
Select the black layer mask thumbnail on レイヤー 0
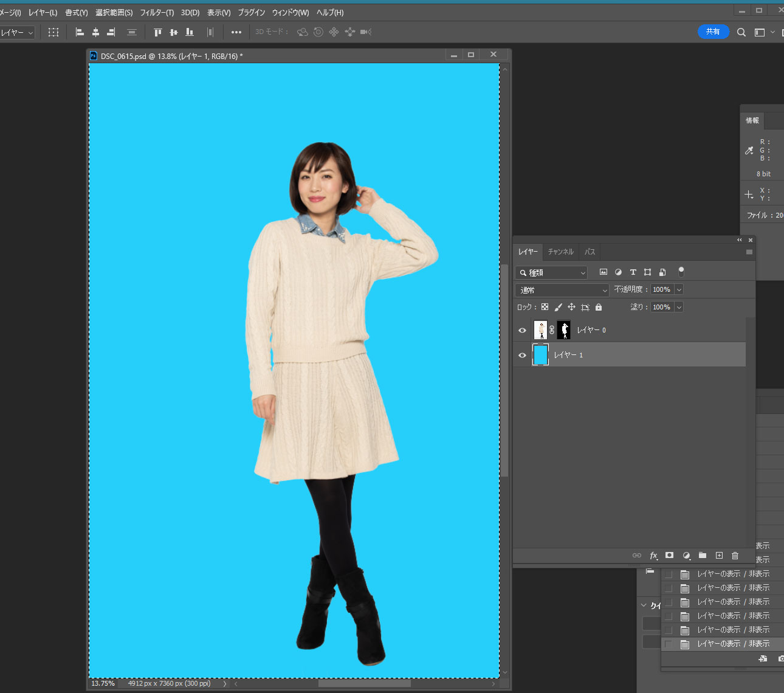pyautogui.click(x=564, y=330)
